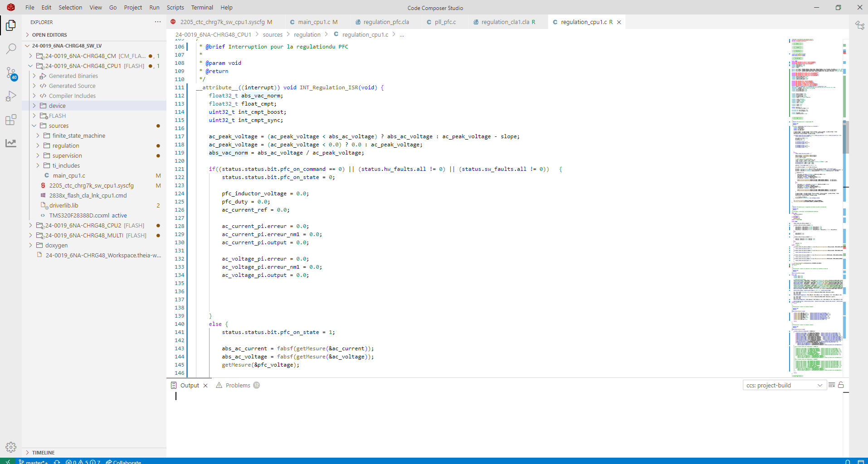Screen dimensions: 868x464
Task: Open Explorer panel more actions ellipsis
Action: tap(157, 22)
